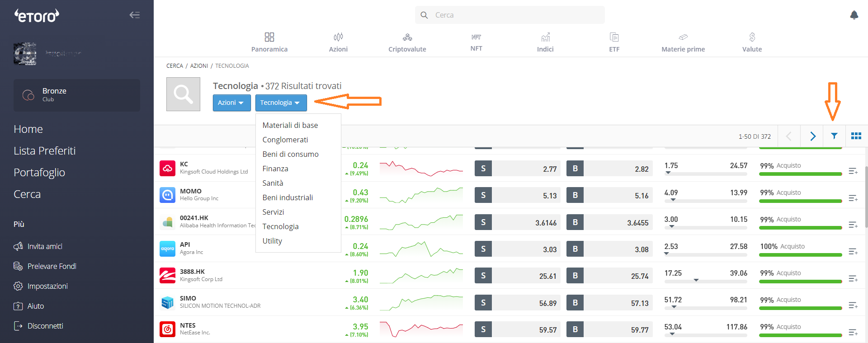Open Cerca in the sidebar

(x=27, y=194)
